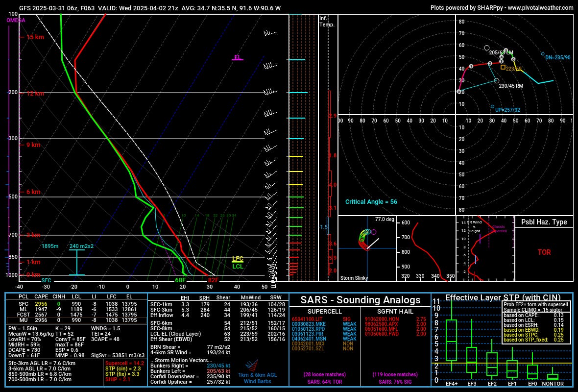Screen dimensions: 578x392
Task: Click the yellow LFC marker on the skew-T
Action: pyautogui.click(x=238, y=259)
